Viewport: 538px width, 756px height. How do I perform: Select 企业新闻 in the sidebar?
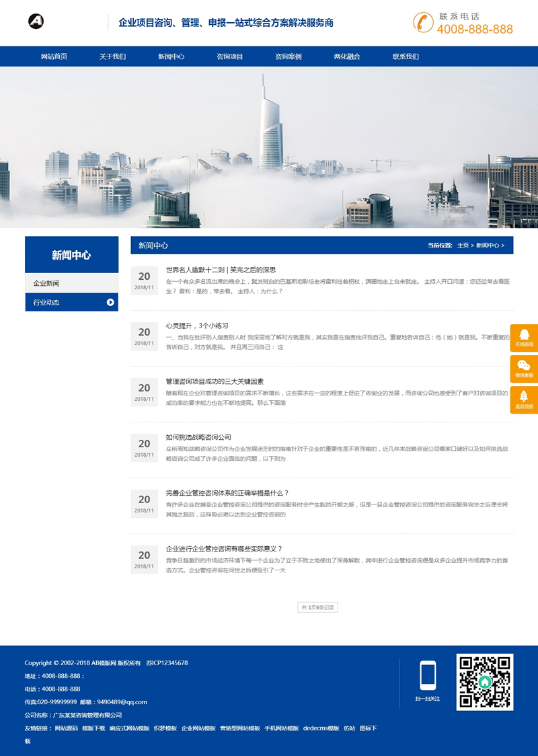[46, 282]
